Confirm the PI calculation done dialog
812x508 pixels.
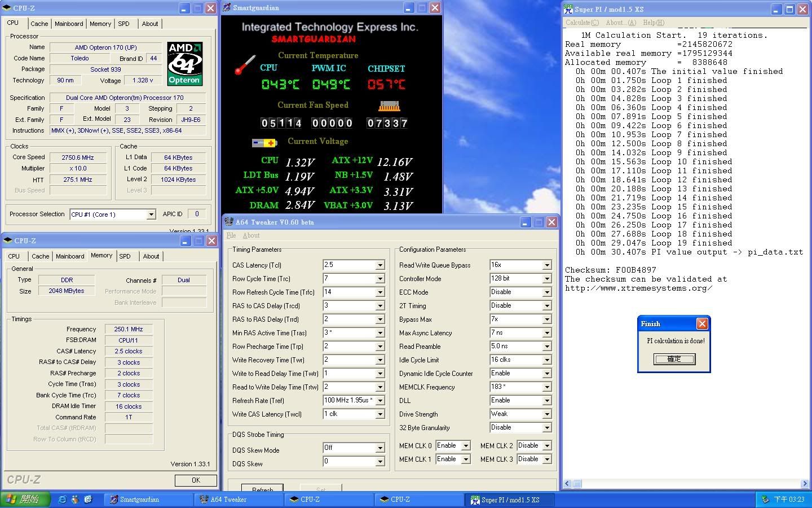pyautogui.click(x=674, y=359)
